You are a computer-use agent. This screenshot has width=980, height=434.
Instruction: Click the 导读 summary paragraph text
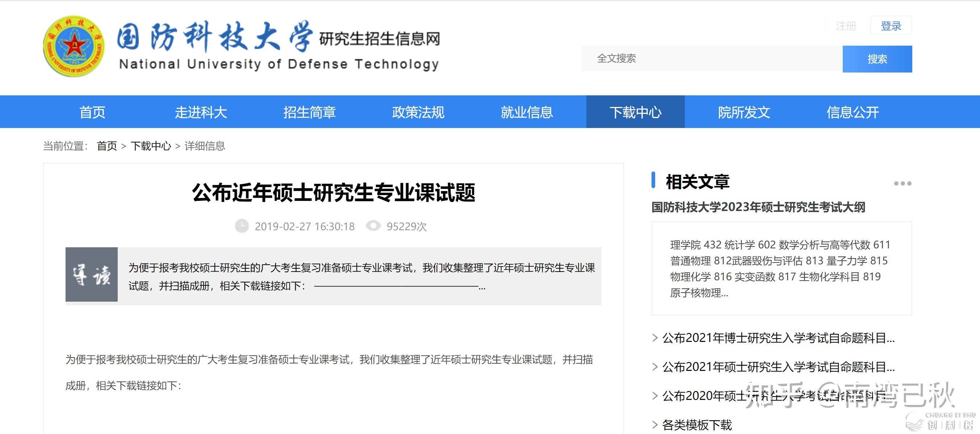pos(361,277)
